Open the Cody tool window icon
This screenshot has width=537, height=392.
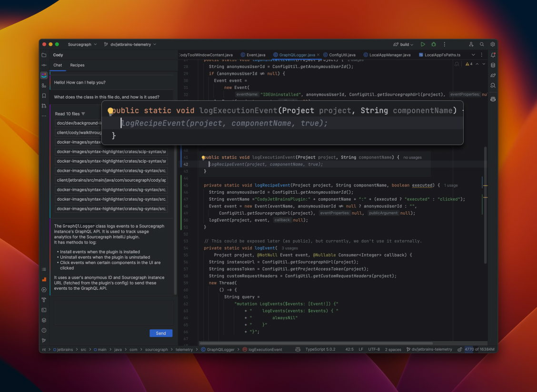[44, 75]
